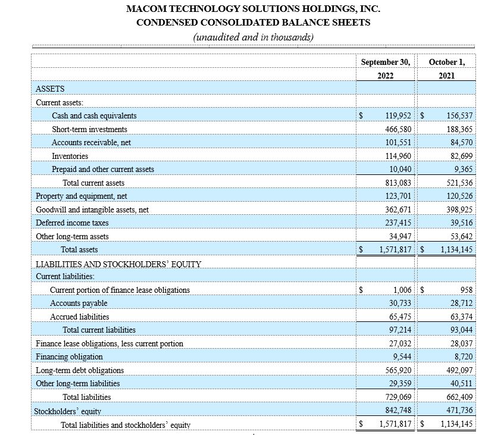The image size is (504, 435).
Task: Click the CONDENSED CONSOLIDATED BALANCE SHEETS heading
Action: [253, 23]
